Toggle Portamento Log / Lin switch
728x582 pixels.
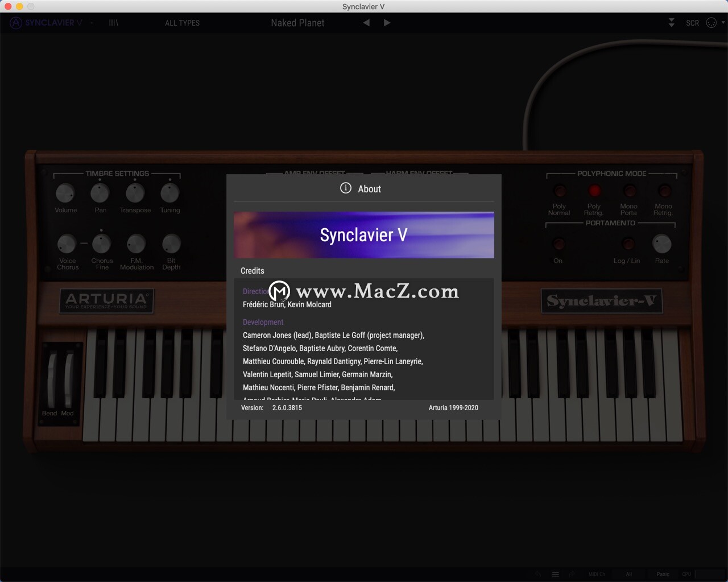coord(627,243)
